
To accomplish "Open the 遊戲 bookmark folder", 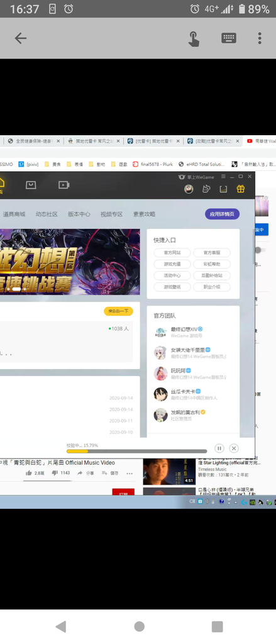I will tap(119, 164).
